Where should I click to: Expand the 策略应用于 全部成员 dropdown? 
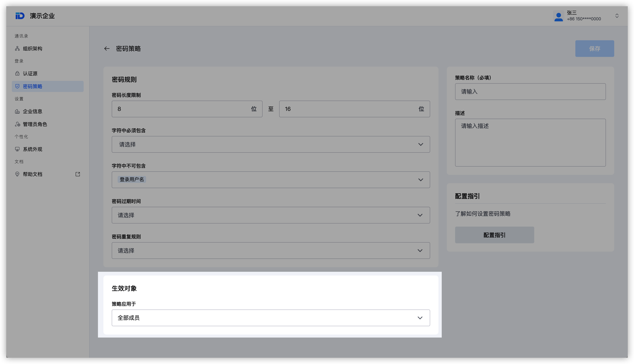click(x=270, y=318)
